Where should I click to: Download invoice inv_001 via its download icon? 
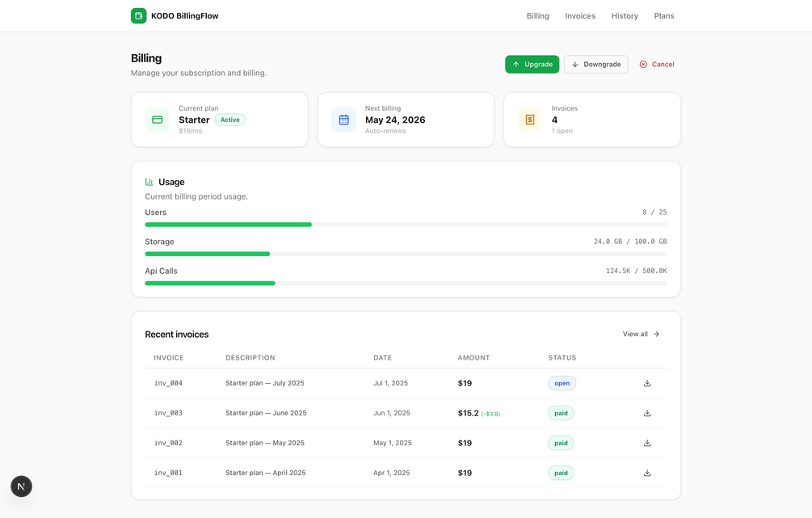click(647, 473)
